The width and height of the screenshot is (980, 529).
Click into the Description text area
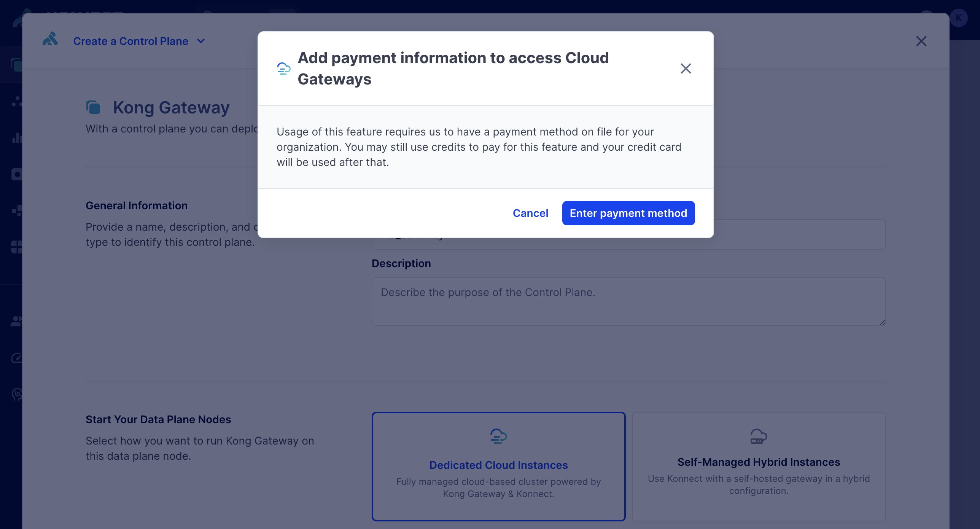(628, 301)
